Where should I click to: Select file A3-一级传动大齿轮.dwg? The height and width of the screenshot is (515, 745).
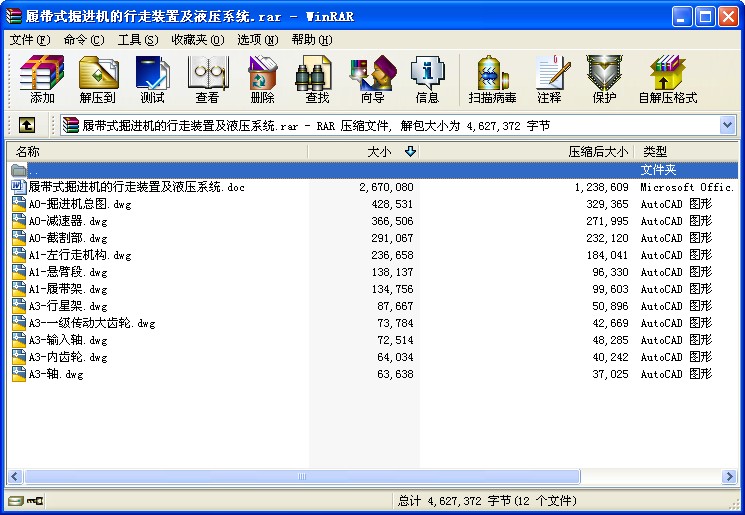click(x=92, y=324)
